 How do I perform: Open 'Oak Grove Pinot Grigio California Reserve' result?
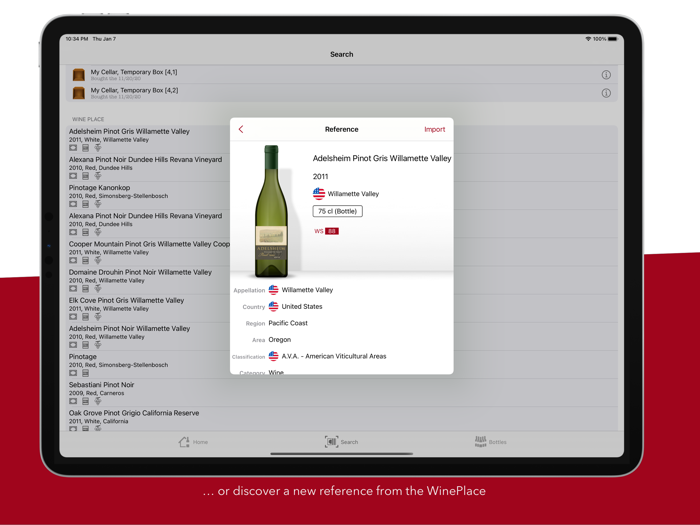point(342,419)
